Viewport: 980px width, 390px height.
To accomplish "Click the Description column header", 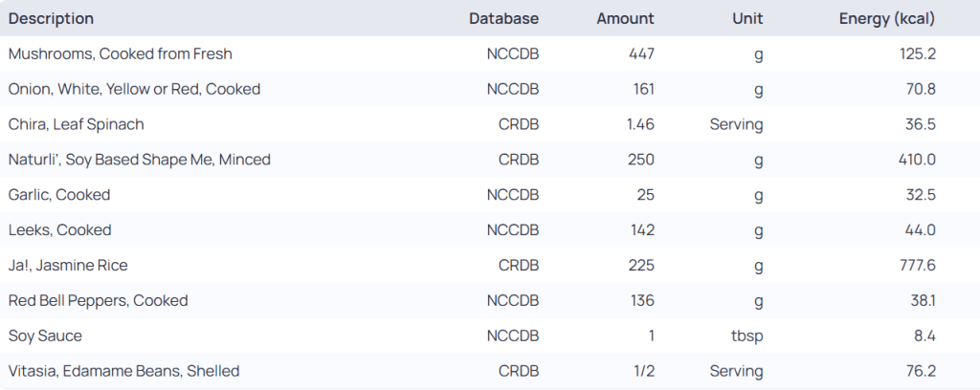I will (x=52, y=18).
